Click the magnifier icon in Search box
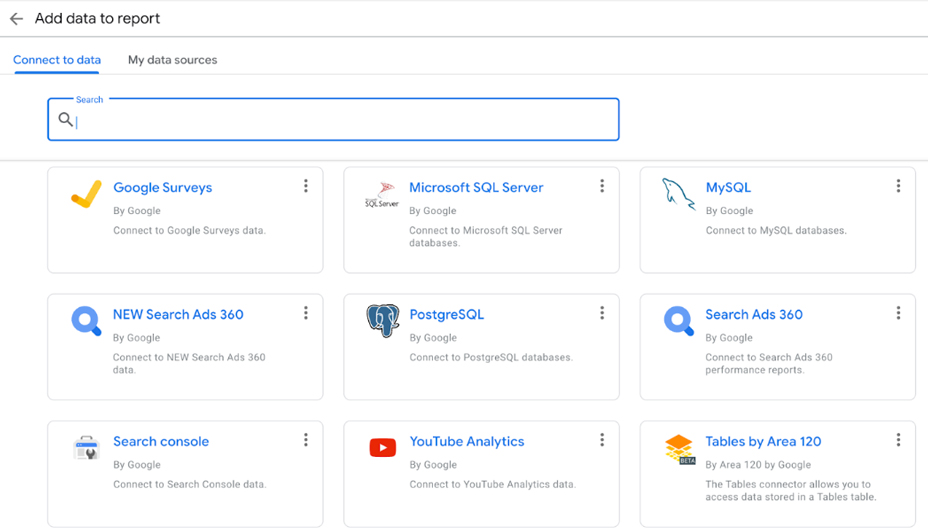 [65, 119]
